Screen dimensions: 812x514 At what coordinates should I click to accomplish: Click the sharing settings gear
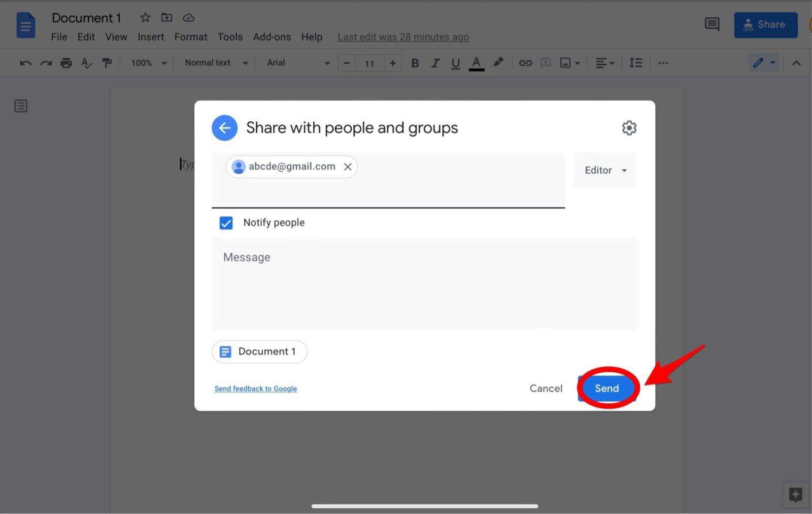click(x=629, y=127)
